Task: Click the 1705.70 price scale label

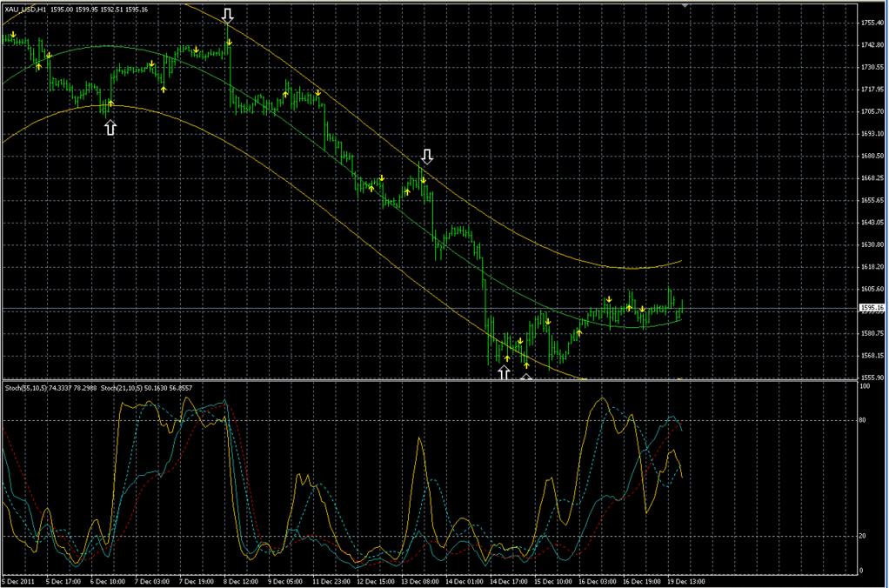Action: (x=872, y=111)
